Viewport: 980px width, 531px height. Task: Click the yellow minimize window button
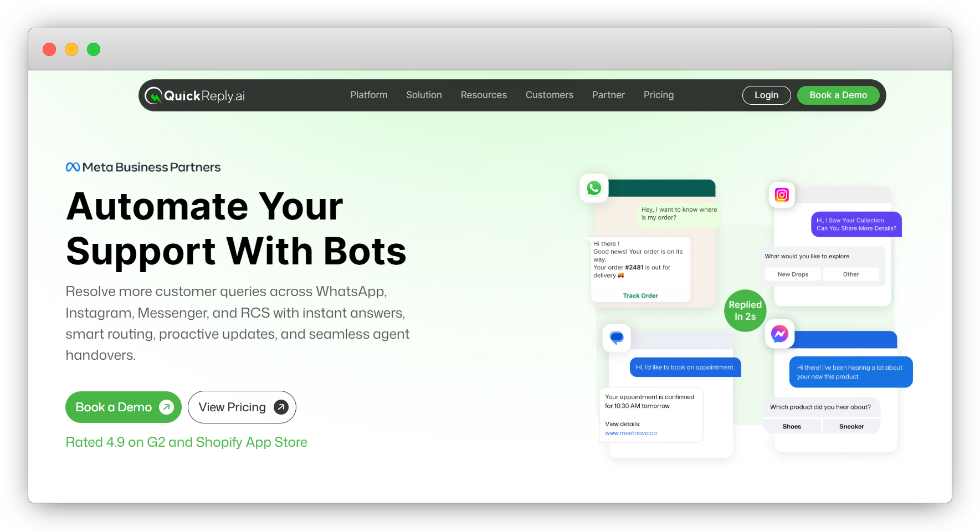(71, 49)
